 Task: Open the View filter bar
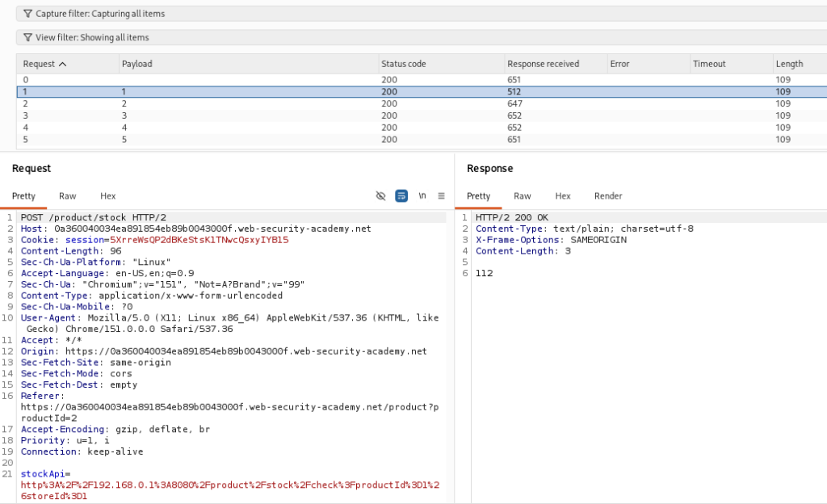422,37
